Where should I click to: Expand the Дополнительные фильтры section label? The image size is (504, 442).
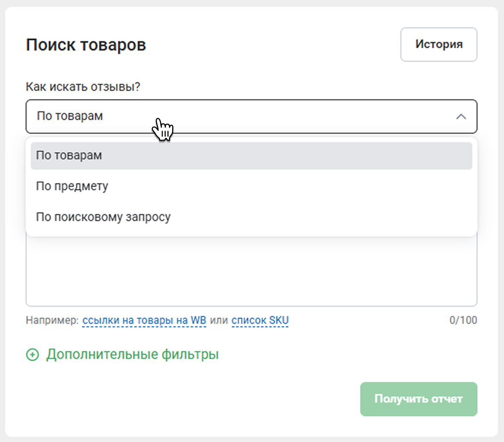(x=132, y=355)
